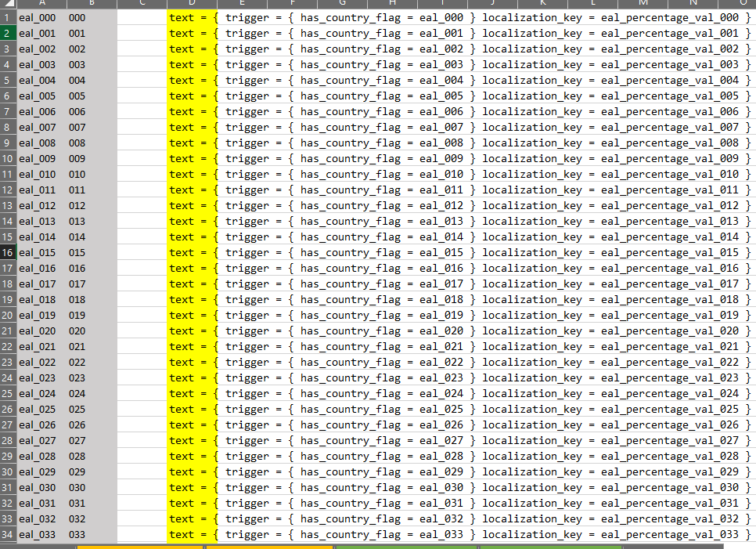
Task: Click column B cell showing 032
Action: click(x=92, y=519)
